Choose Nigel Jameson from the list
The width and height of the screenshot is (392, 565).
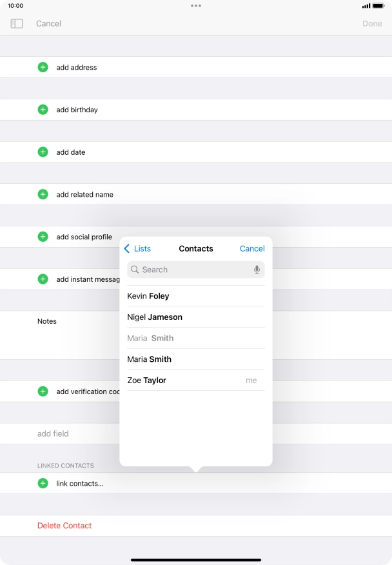click(155, 317)
